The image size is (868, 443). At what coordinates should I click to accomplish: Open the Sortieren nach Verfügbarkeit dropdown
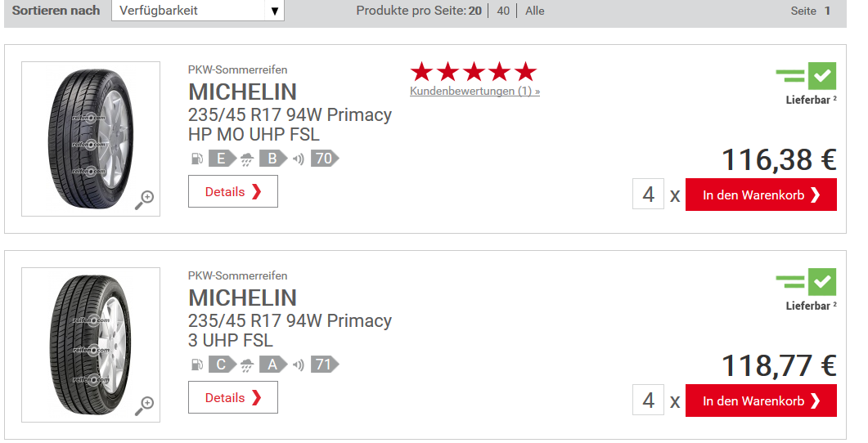[x=198, y=11]
